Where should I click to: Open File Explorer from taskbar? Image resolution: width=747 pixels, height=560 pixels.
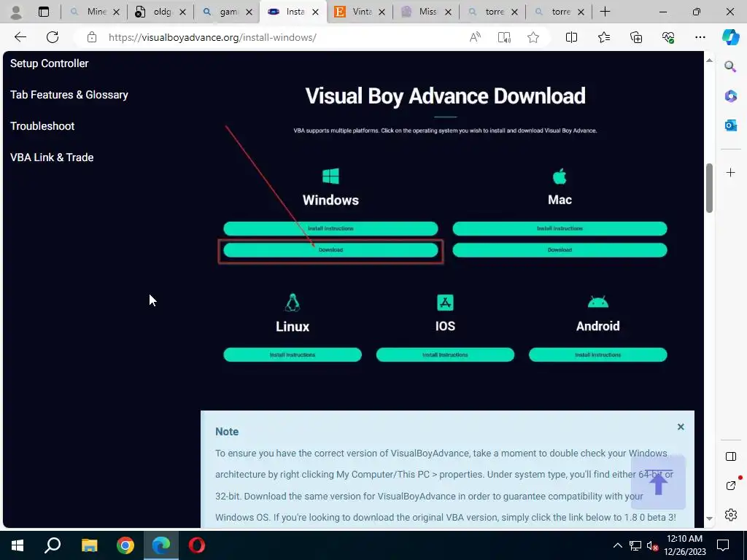(x=89, y=545)
